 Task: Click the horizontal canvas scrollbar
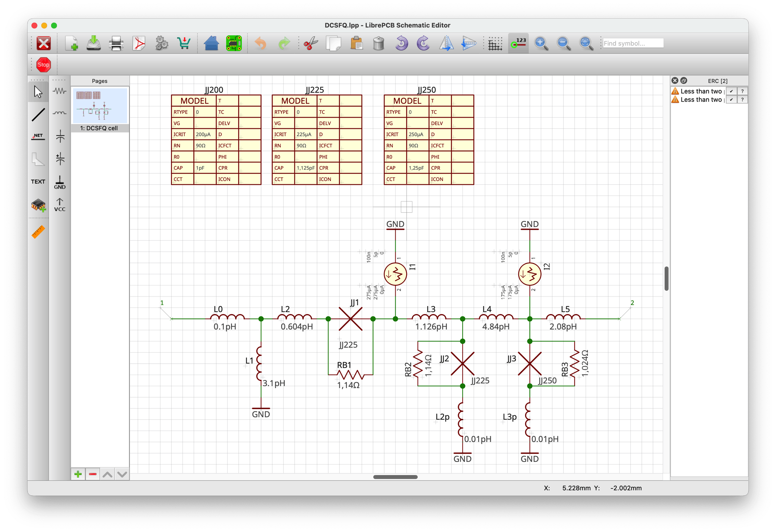point(395,477)
